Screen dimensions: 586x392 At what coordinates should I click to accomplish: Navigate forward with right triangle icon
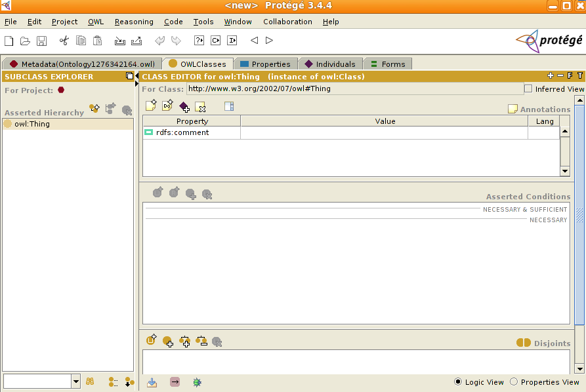point(269,41)
